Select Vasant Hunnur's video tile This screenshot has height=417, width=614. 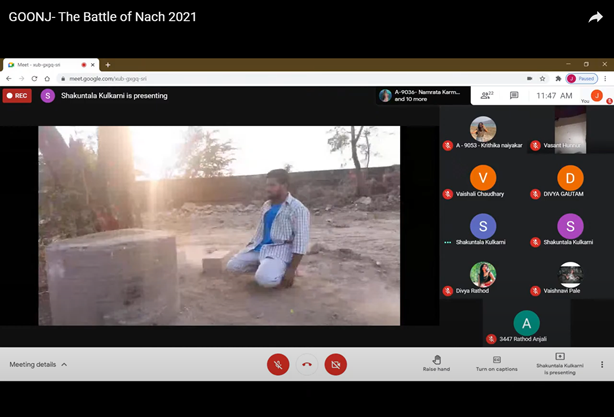(571, 130)
